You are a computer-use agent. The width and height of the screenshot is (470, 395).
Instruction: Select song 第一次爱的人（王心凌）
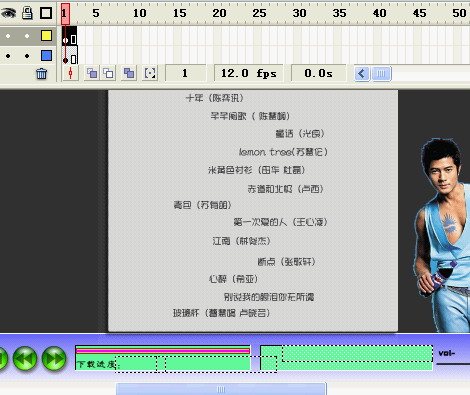click(280, 222)
